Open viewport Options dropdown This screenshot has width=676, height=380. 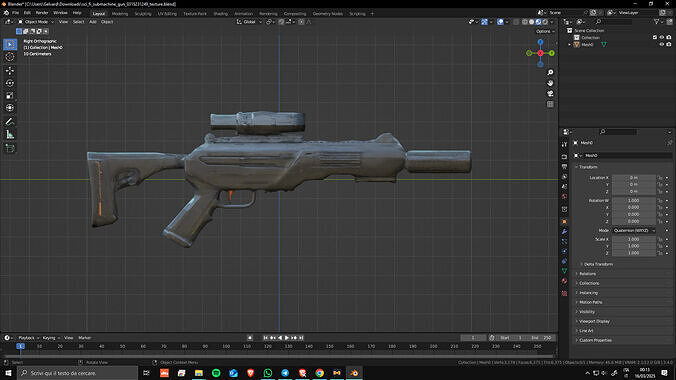545,31
